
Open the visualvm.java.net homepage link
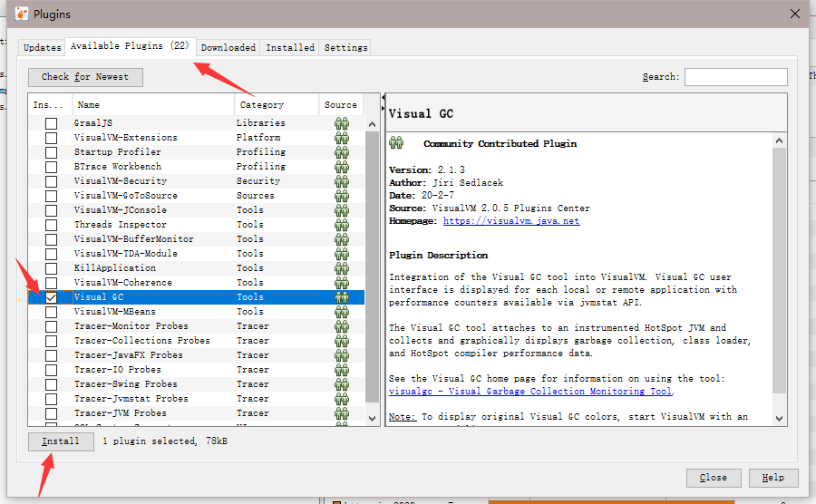point(510,221)
